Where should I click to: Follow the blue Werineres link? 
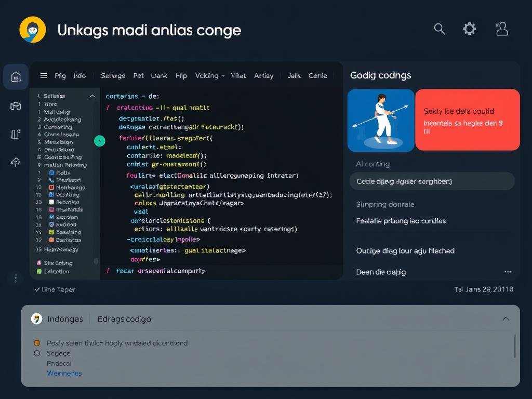64,373
